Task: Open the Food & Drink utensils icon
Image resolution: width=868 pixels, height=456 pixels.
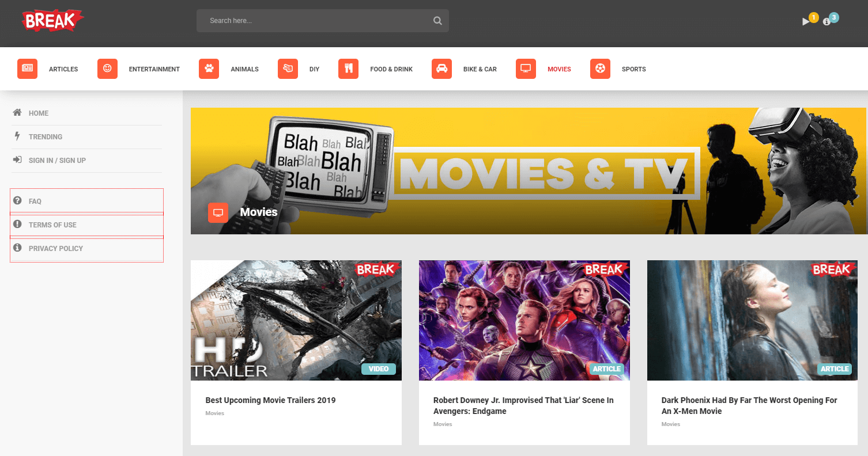Action: coord(348,69)
